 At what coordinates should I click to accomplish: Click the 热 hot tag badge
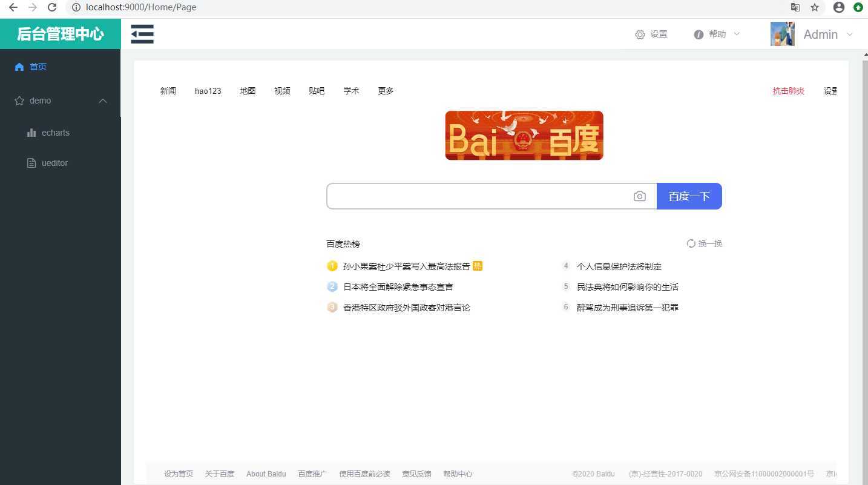(x=478, y=266)
